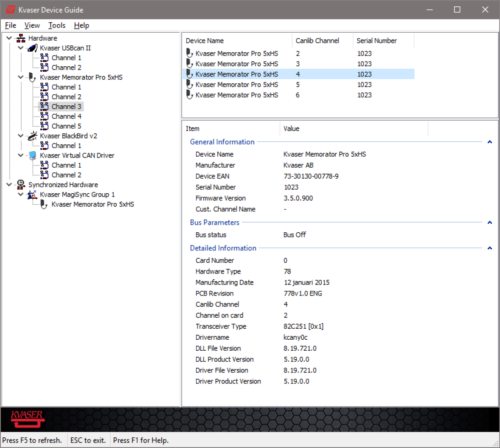Image resolution: width=500 pixels, height=448 pixels.
Task: Click the Synchronized Hardware icon
Action: point(20,184)
